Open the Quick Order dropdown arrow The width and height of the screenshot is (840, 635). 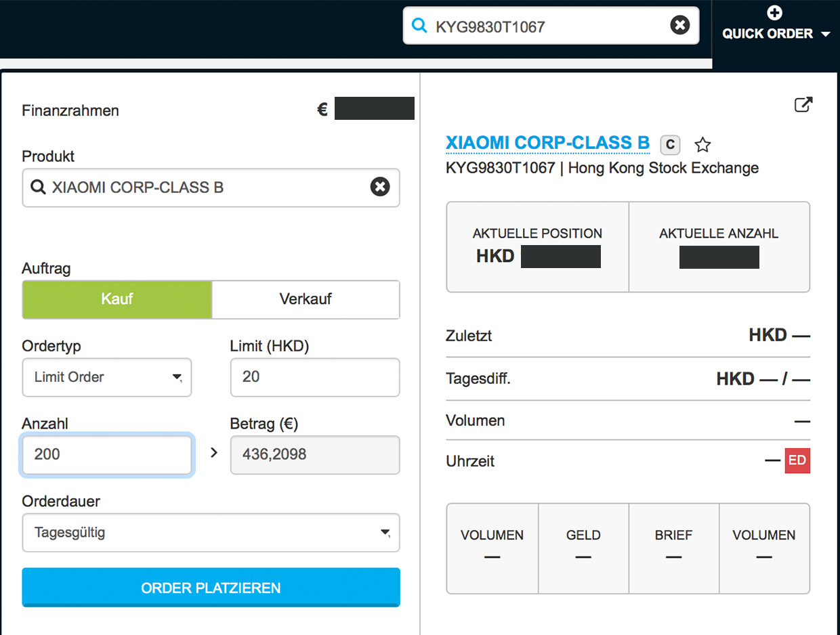[825, 34]
